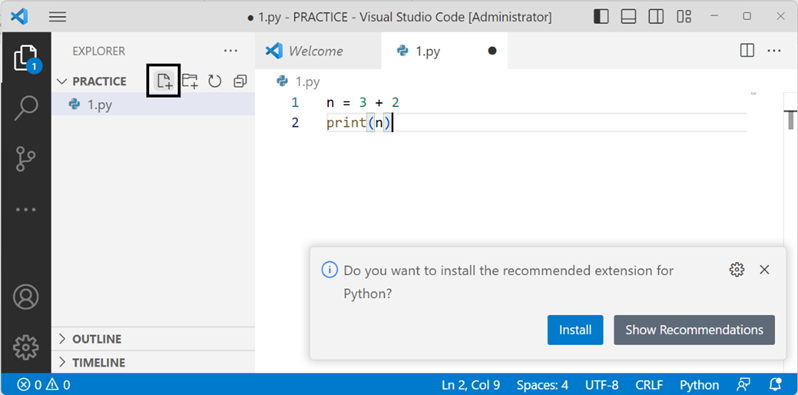Image resolution: width=798 pixels, height=395 pixels.
Task: Install the recommended Python extension
Action: [x=575, y=330]
